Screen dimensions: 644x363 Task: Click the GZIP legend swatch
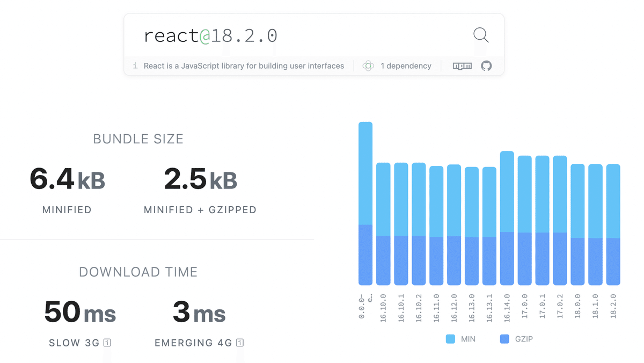[504, 339]
